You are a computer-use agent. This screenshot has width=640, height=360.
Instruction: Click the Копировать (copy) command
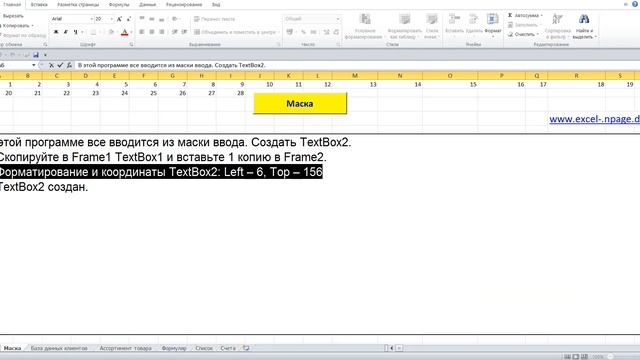pos(16,25)
